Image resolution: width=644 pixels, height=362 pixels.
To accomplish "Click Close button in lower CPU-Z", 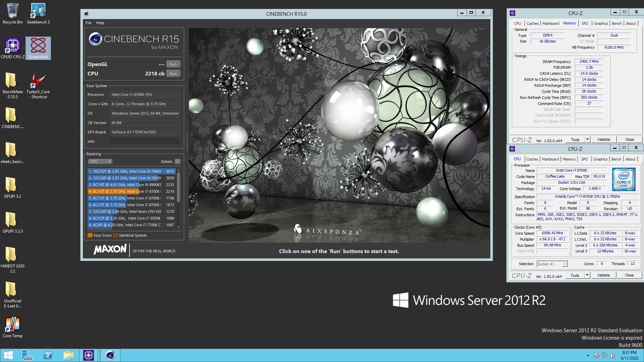I will click(x=629, y=275).
